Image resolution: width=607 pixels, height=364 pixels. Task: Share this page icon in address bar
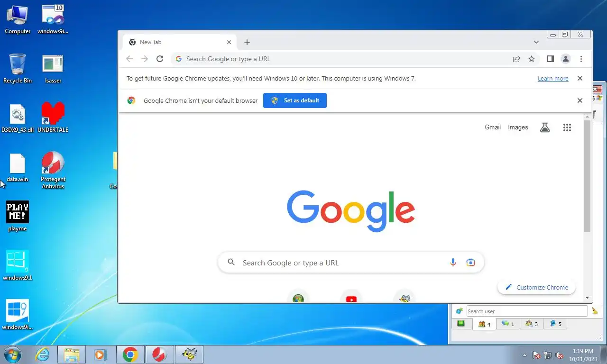tap(516, 59)
